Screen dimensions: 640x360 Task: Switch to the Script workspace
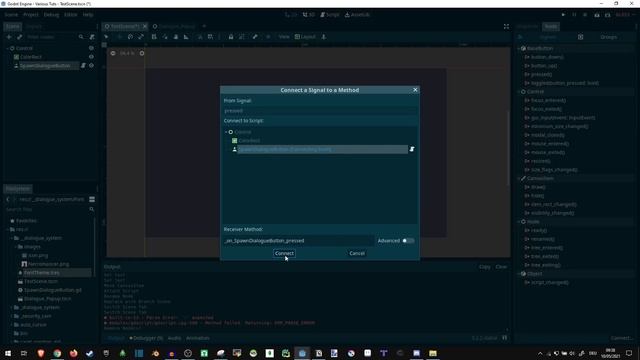pos(330,15)
